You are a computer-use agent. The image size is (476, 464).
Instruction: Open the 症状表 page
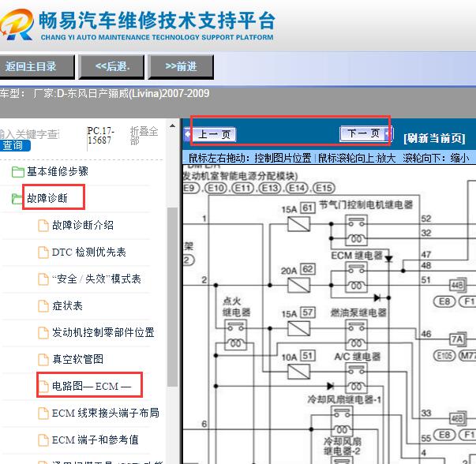pyautogui.click(x=67, y=305)
